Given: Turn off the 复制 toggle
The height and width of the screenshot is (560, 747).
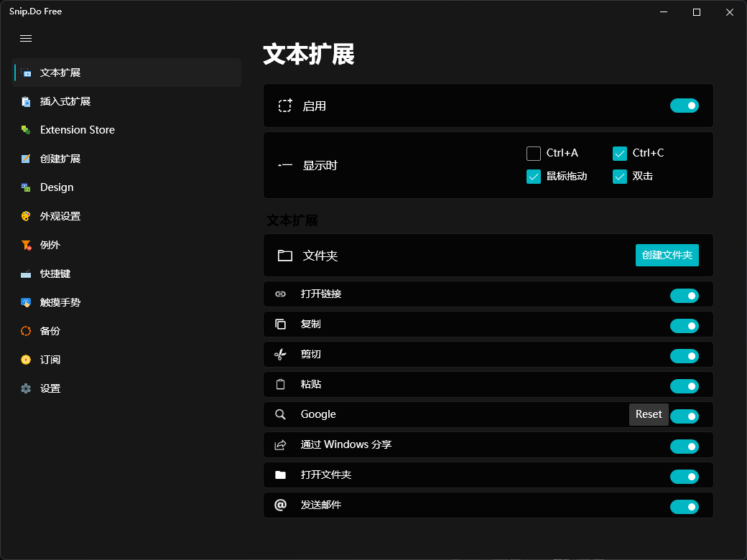Looking at the screenshot, I should (x=684, y=326).
